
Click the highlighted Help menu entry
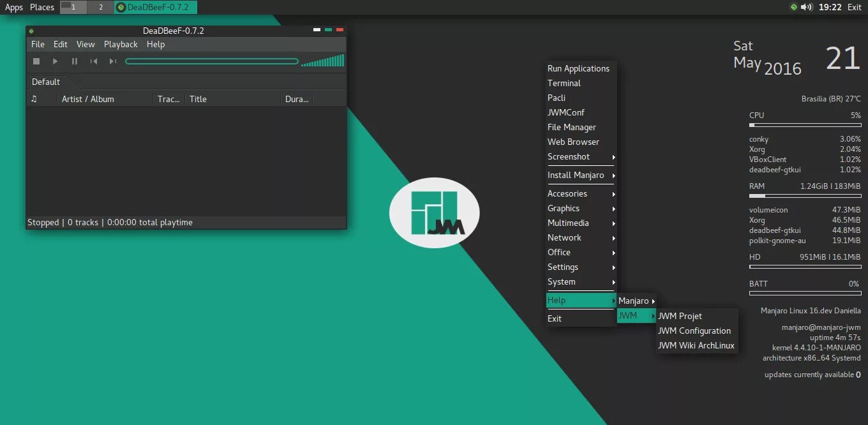[581, 300]
